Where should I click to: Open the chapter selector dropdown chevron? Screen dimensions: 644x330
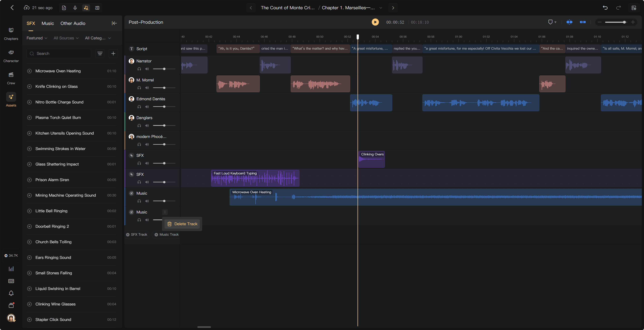pyautogui.click(x=381, y=8)
